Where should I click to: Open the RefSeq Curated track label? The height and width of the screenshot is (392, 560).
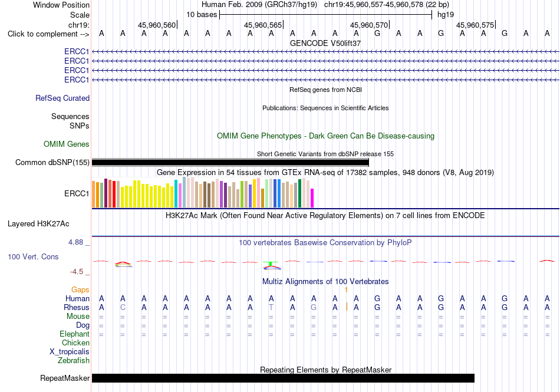(62, 98)
